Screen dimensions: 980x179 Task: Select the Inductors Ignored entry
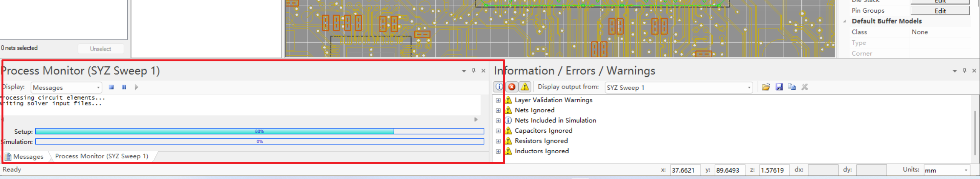[541, 151]
